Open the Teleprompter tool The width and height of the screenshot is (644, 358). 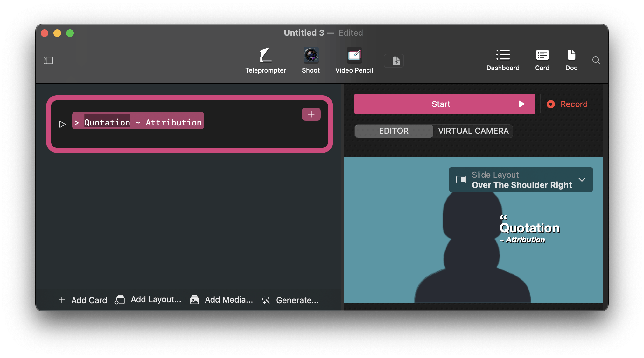pyautogui.click(x=265, y=61)
